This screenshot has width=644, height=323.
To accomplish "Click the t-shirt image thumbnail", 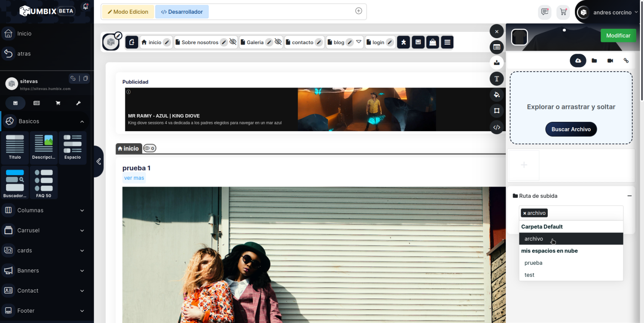I will click(x=519, y=37).
